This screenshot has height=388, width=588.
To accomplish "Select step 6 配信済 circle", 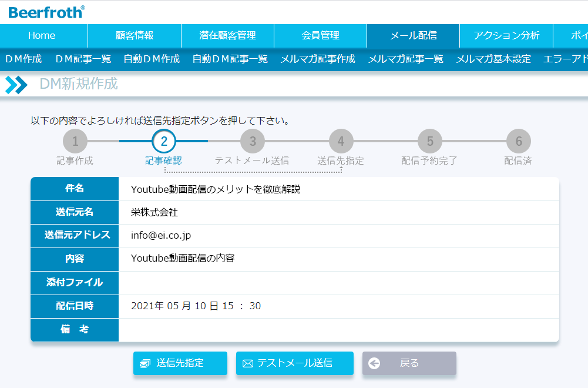I will tap(519, 141).
